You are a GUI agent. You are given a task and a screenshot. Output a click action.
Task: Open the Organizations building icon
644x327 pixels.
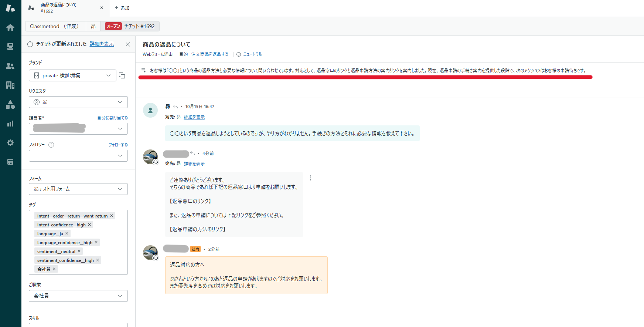pyautogui.click(x=10, y=85)
